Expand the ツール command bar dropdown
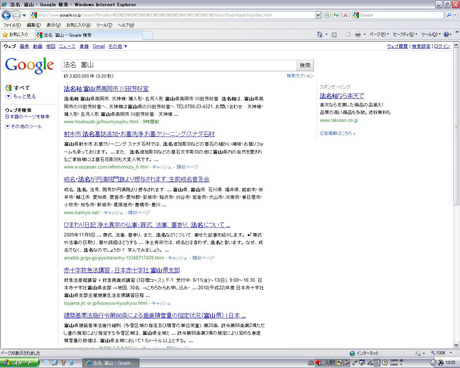 point(431,35)
